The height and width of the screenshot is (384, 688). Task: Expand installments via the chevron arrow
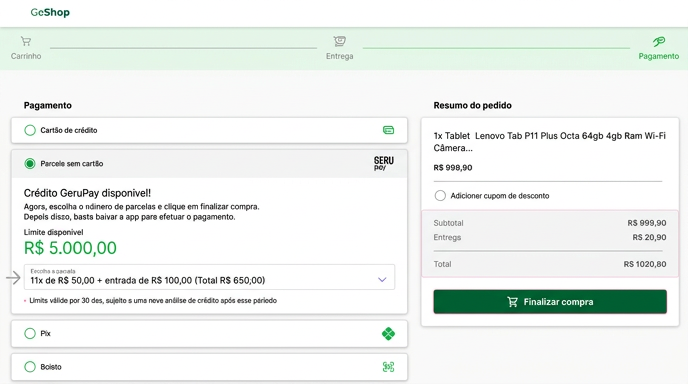click(382, 280)
